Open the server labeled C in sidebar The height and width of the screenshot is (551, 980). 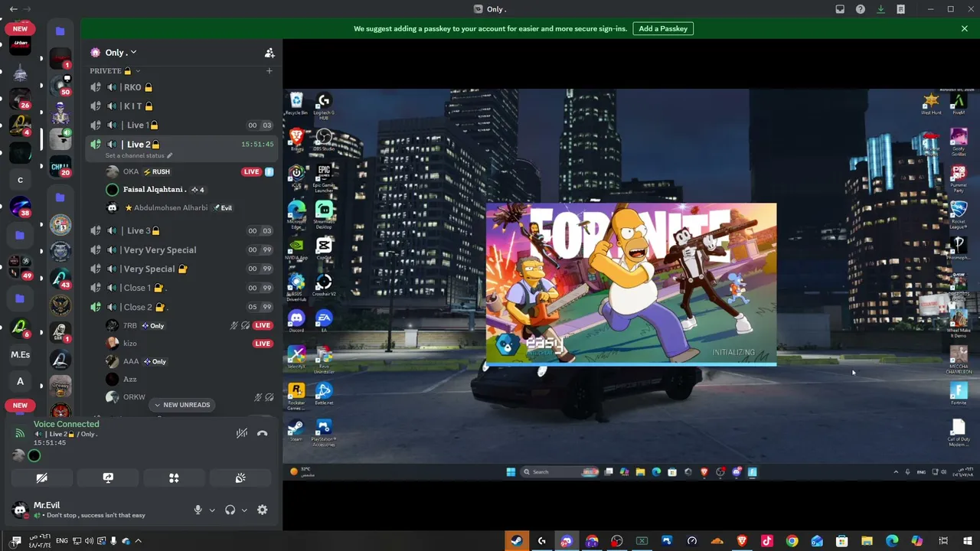[20, 181]
